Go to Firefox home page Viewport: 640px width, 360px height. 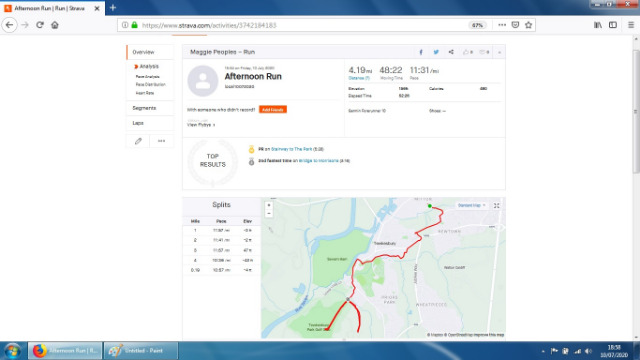pos(55,25)
